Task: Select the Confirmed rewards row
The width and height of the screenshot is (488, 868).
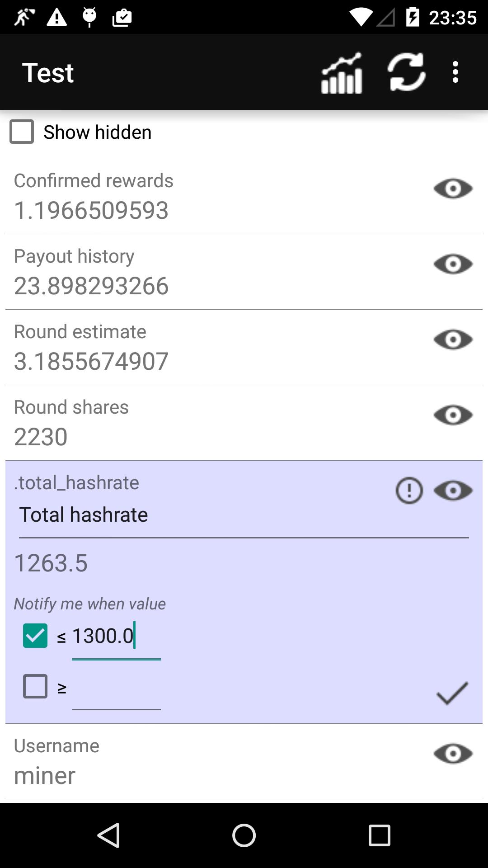Action: pos(244,197)
